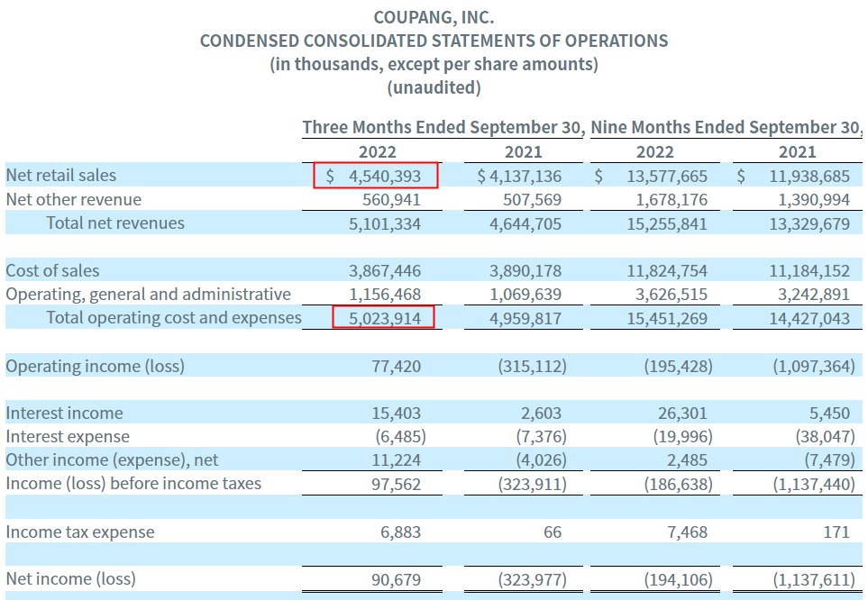The image size is (868, 600).
Task: Select Cost of sales value 3,867,446
Action: (385, 271)
